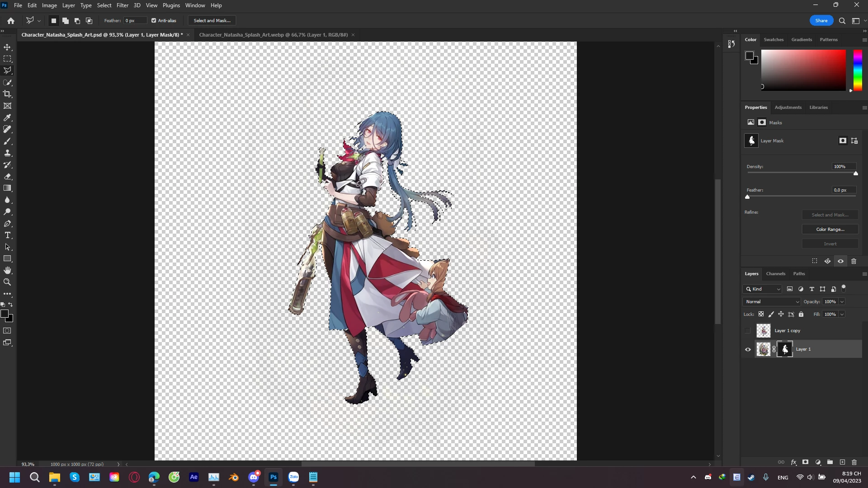Show Layer 1 copy by clicking its visibility box

pyautogui.click(x=748, y=331)
